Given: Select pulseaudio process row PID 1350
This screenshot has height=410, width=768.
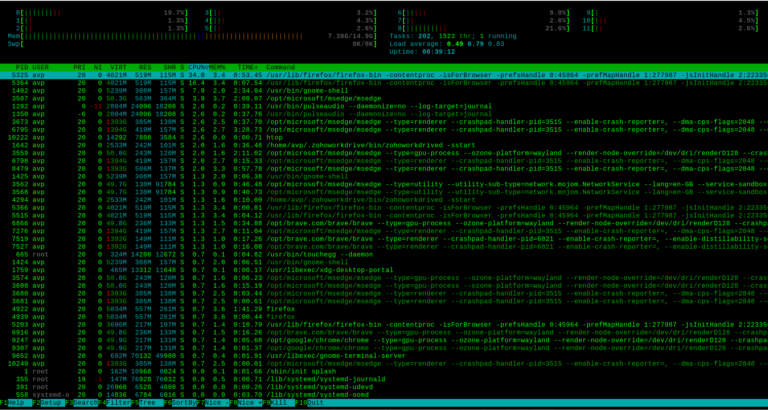Looking at the screenshot, I should tap(384, 114).
